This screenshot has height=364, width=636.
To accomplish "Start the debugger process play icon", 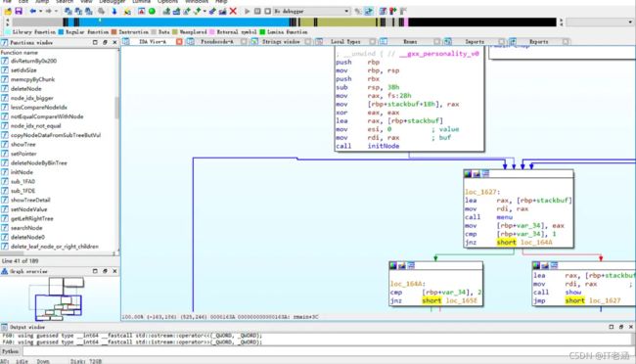I will (x=247, y=11).
